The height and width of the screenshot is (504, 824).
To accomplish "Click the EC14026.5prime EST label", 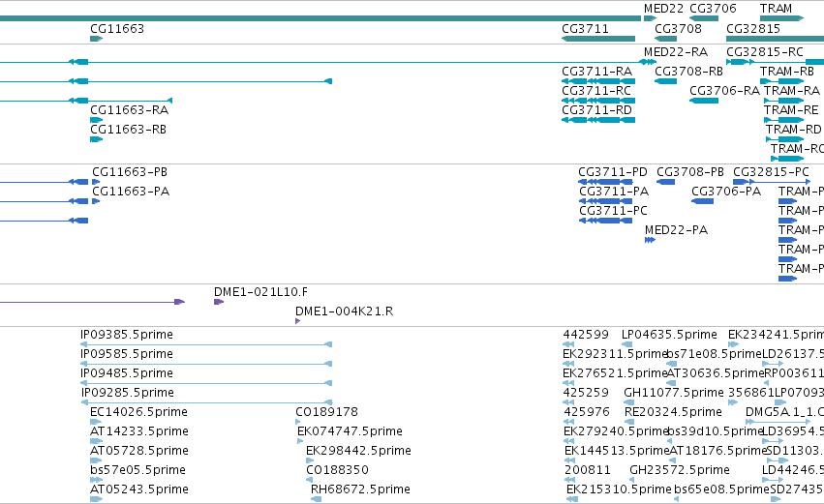I will click(138, 413).
